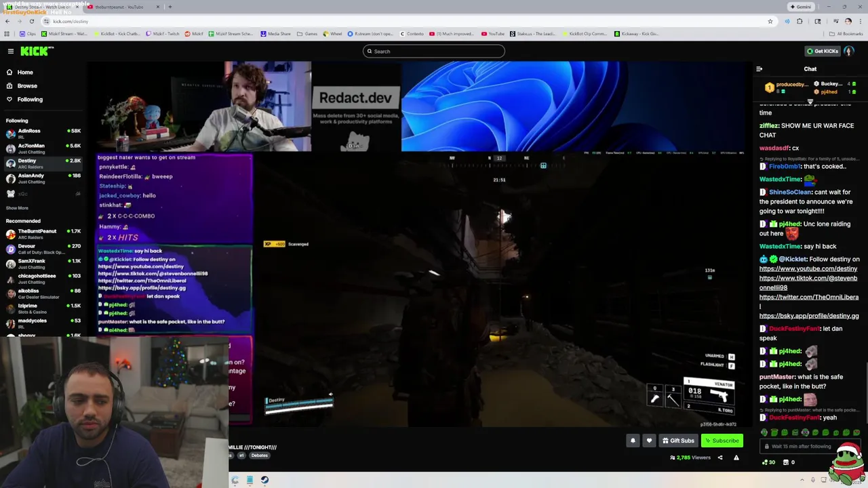Open the Contexto bookmark
Viewport: 868px width, 488px height.
tap(411, 33)
